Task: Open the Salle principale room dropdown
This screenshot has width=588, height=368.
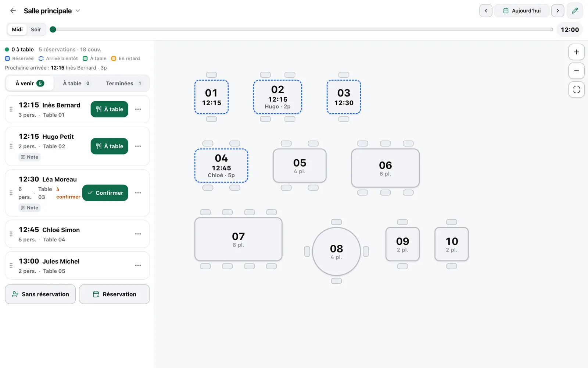Action: tap(52, 11)
